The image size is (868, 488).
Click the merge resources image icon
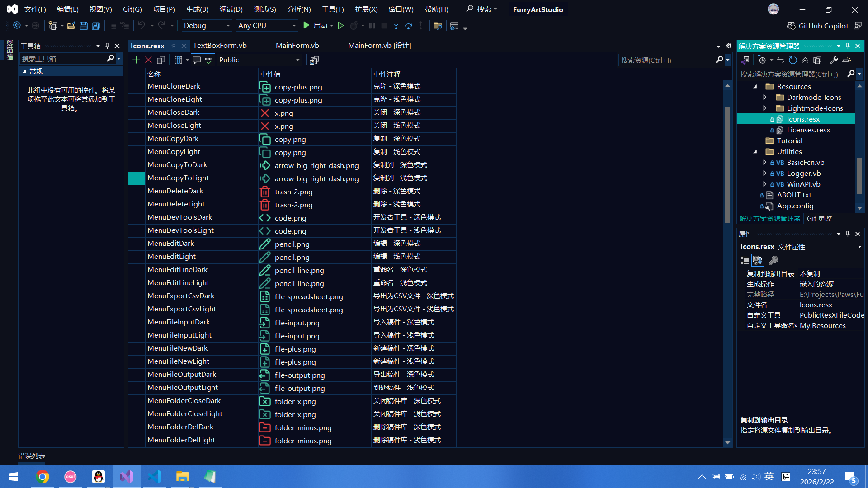pyautogui.click(x=314, y=60)
